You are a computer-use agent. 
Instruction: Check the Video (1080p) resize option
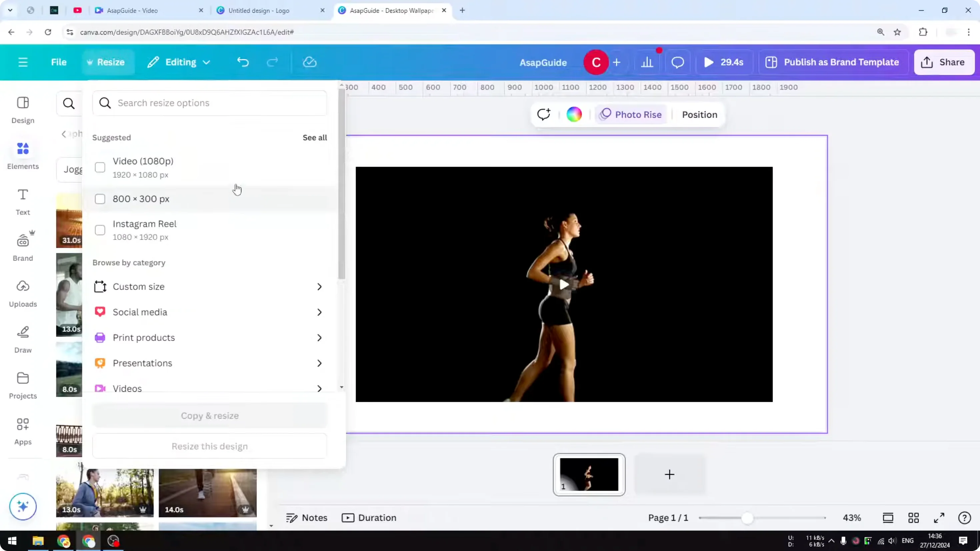100,167
